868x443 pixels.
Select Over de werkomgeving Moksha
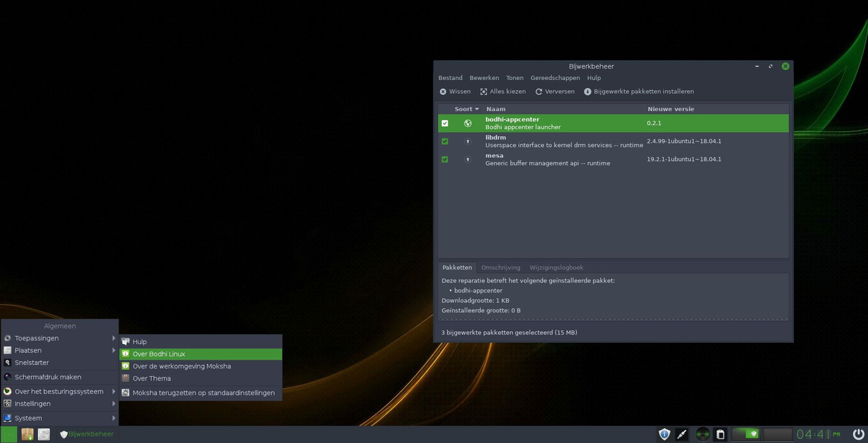tap(201, 366)
